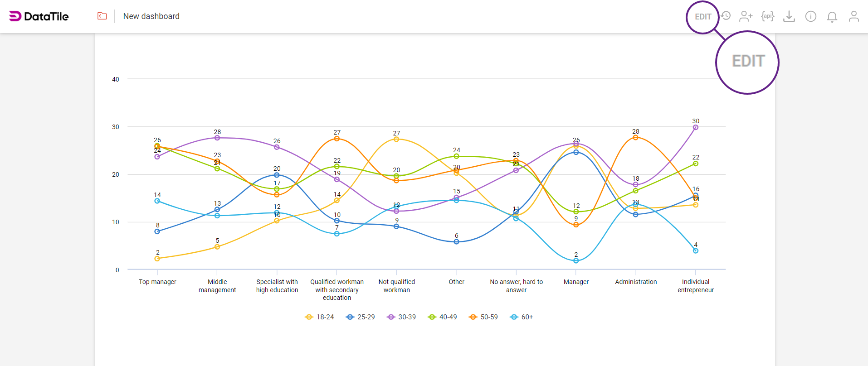The width and height of the screenshot is (868, 366).
Task: Toggle the 25-29 legend series
Action: pos(361,317)
